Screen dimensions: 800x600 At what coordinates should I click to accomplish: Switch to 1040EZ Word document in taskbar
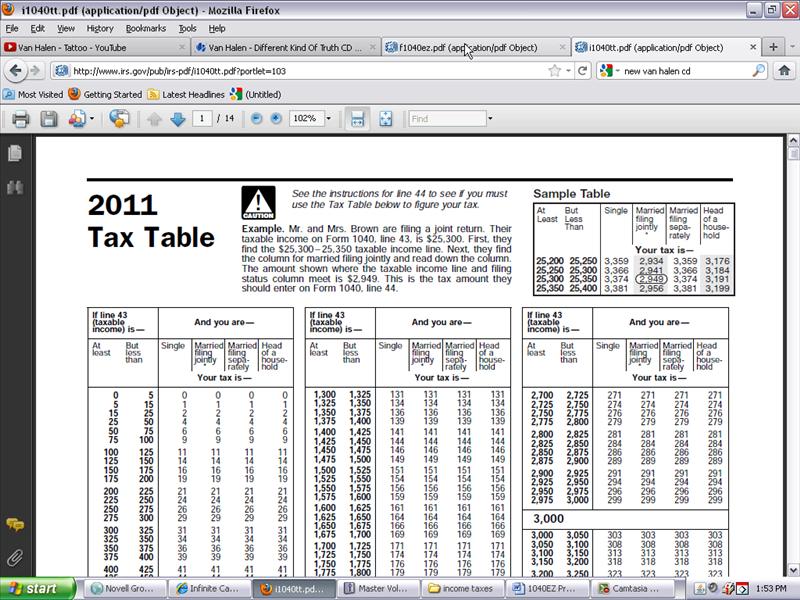547,588
